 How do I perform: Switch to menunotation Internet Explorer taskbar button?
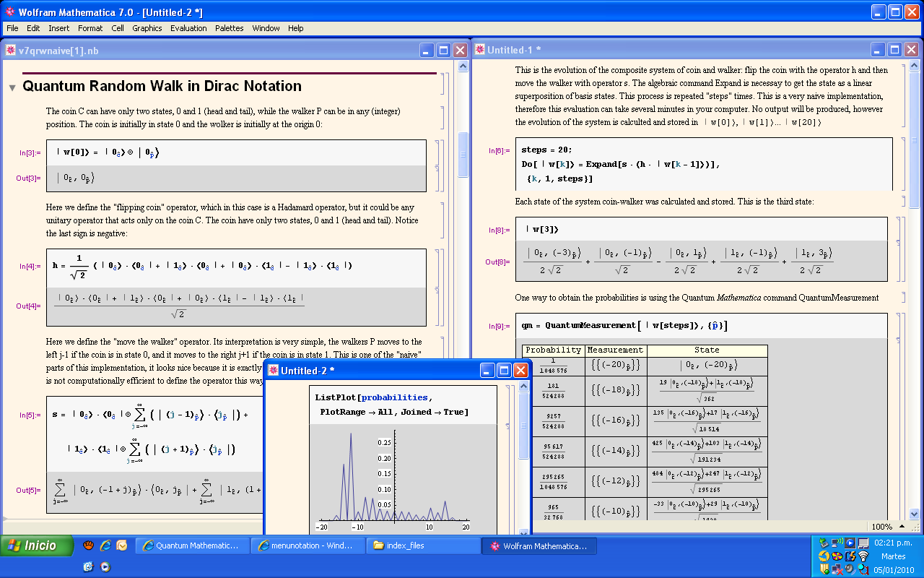pos(308,546)
